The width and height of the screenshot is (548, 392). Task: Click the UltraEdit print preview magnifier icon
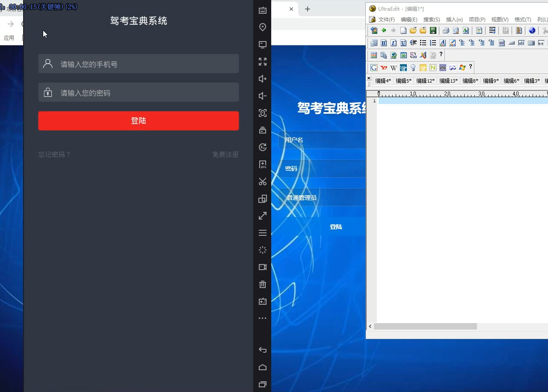456,30
